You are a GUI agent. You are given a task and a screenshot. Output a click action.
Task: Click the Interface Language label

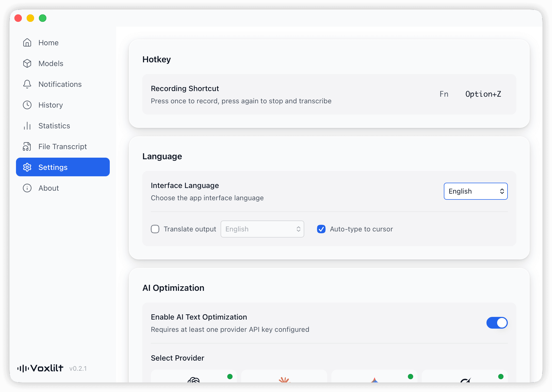(x=185, y=185)
